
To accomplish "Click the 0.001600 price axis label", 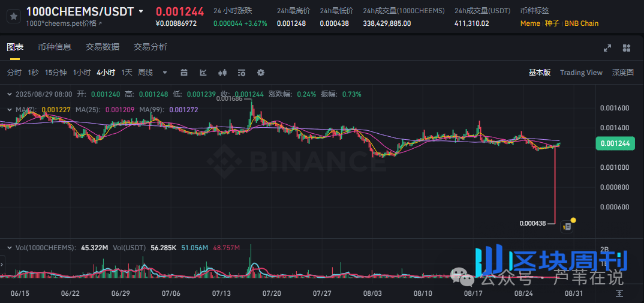I will click(x=615, y=108).
